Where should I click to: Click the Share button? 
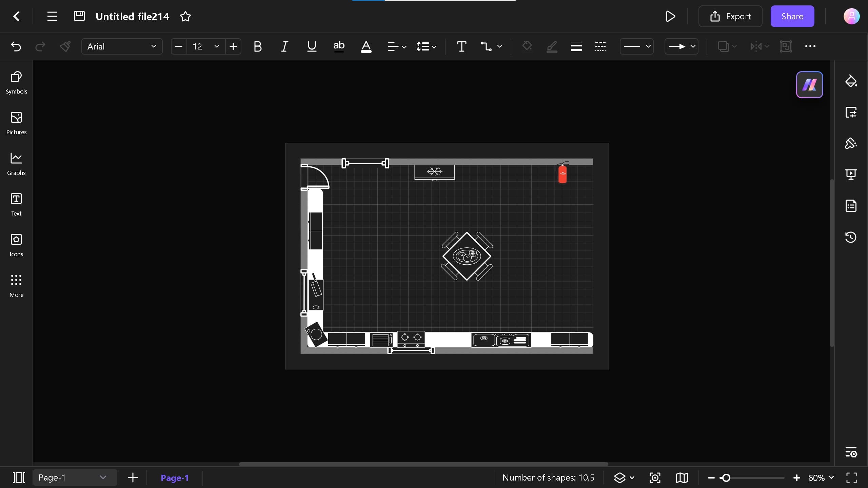[x=792, y=16]
